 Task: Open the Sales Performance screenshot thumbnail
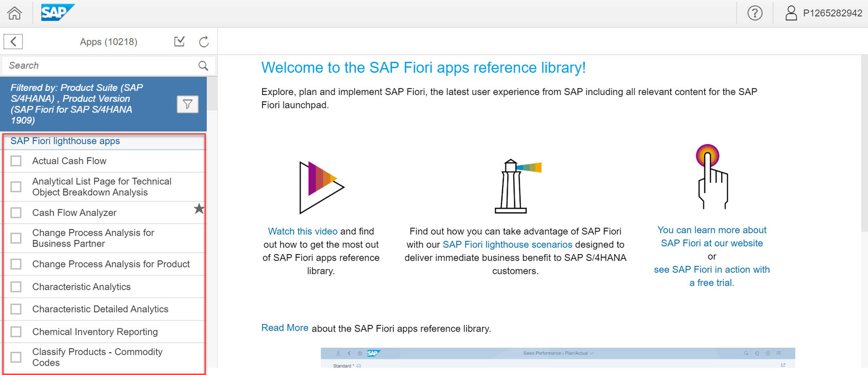(557, 358)
